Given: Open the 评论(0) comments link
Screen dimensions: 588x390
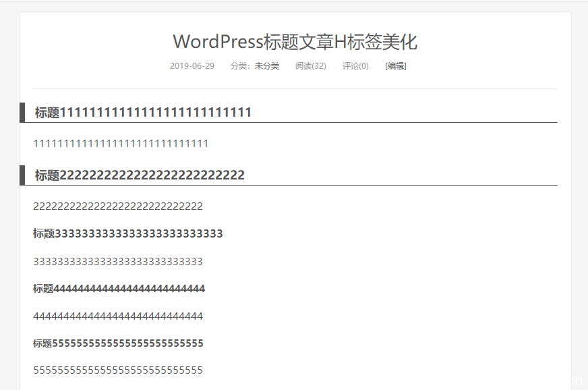Looking at the screenshot, I should pos(355,66).
